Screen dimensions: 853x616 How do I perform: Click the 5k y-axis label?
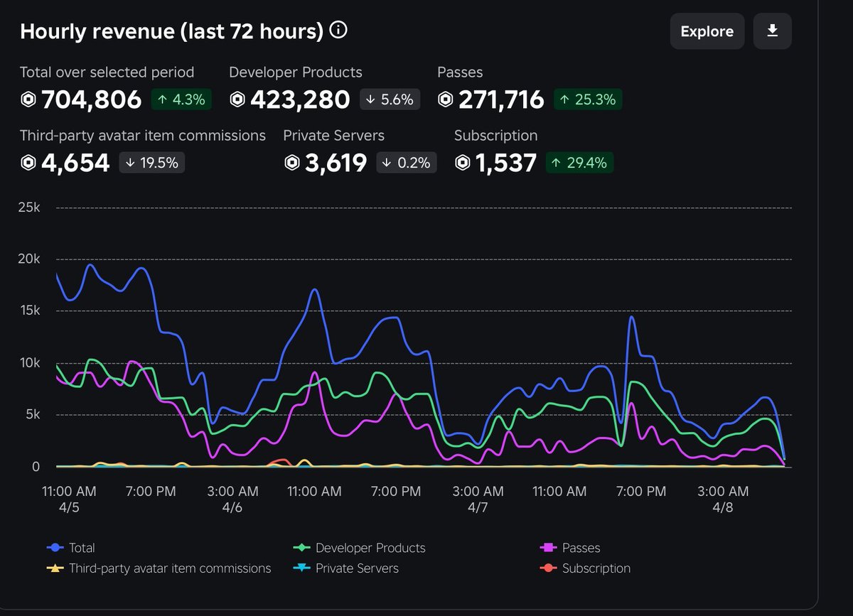click(32, 415)
